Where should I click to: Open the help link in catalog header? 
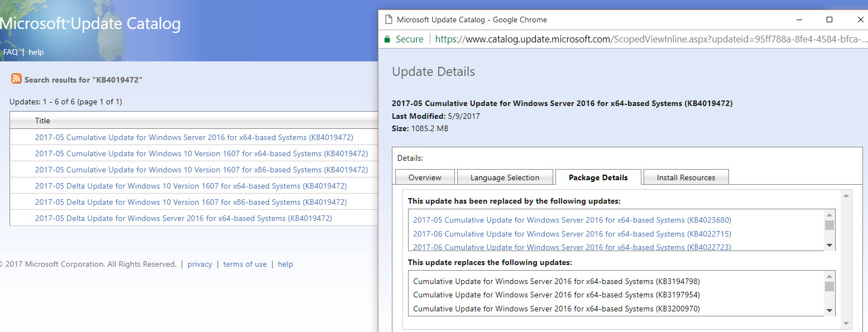(x=36, y=52)
